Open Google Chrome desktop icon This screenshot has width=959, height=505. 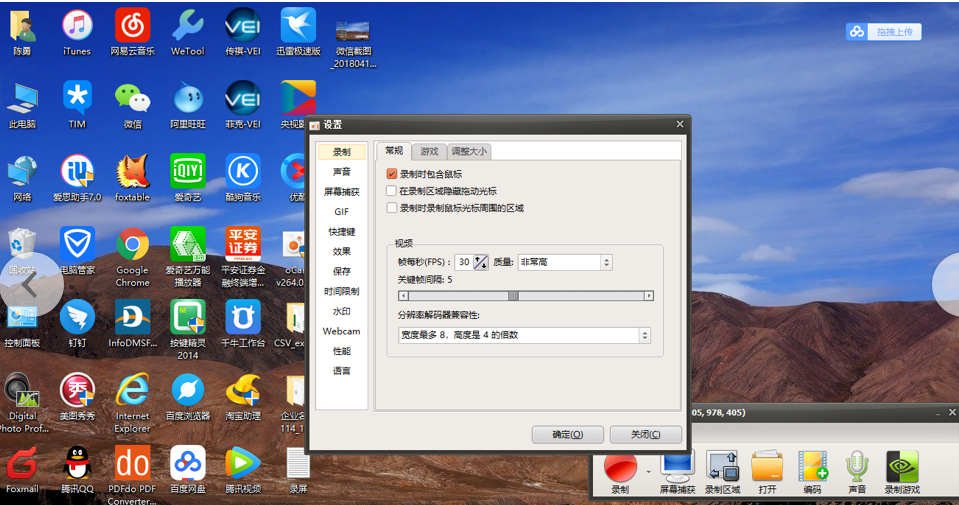[x=132, y=245]
